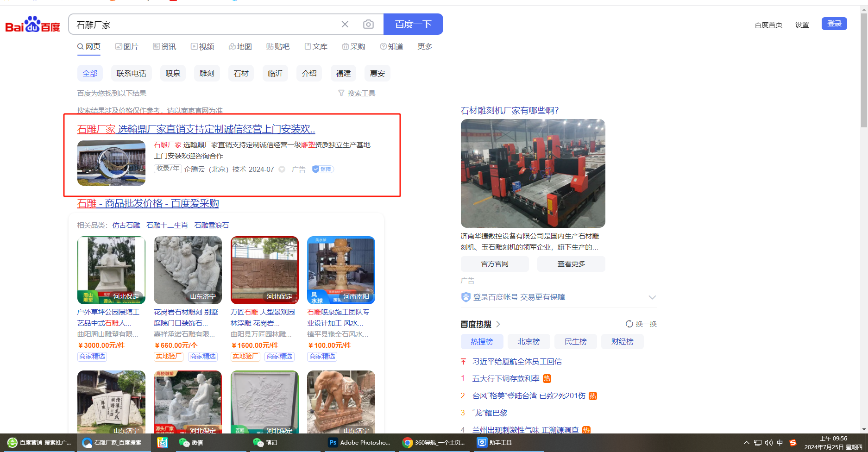This screenshot has width=868, height=452.
Task: Clear the search box with X icon
Action: tap(345, 25)
